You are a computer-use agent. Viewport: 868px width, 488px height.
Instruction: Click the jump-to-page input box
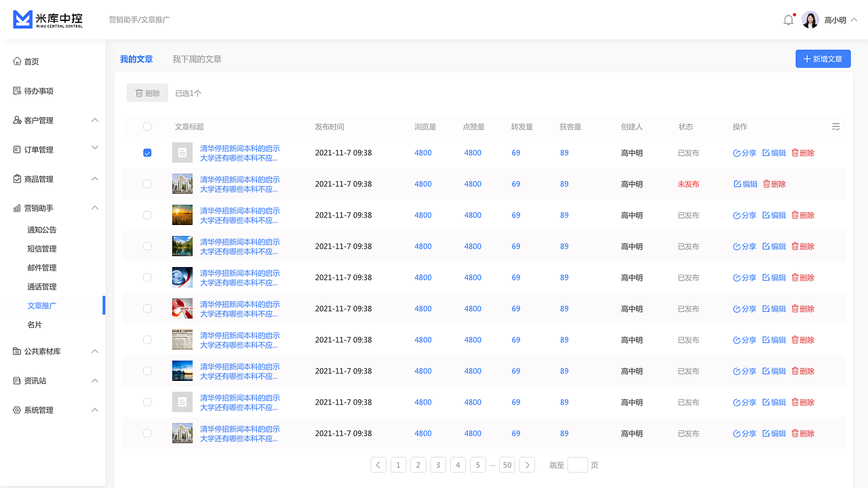578,465
